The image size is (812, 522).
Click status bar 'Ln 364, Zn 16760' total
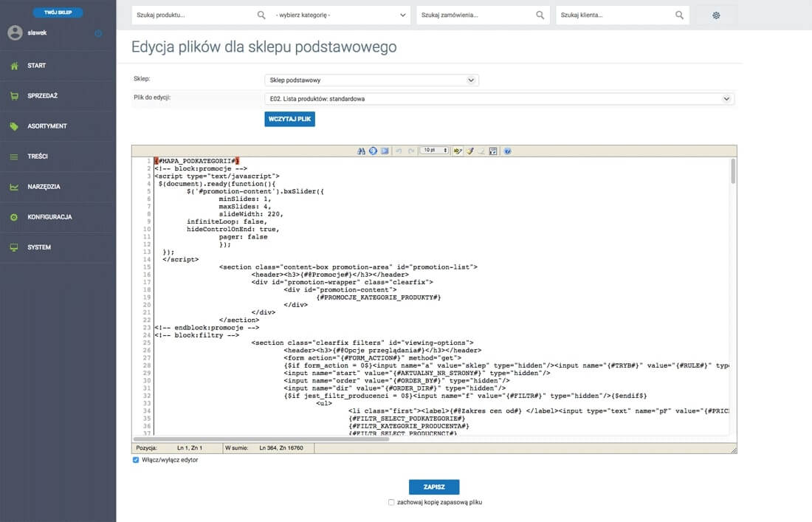coord(281,448)
